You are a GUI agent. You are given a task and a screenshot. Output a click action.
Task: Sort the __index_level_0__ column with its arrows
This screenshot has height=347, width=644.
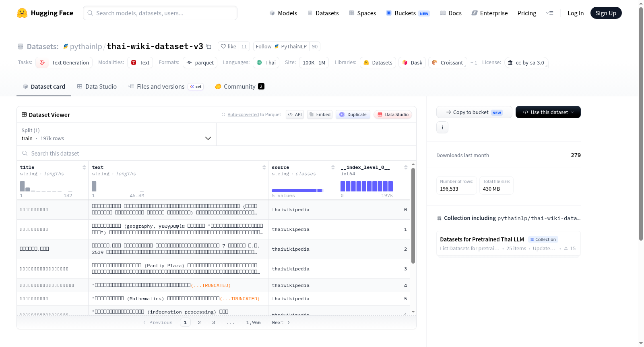(x=406, y=167)
